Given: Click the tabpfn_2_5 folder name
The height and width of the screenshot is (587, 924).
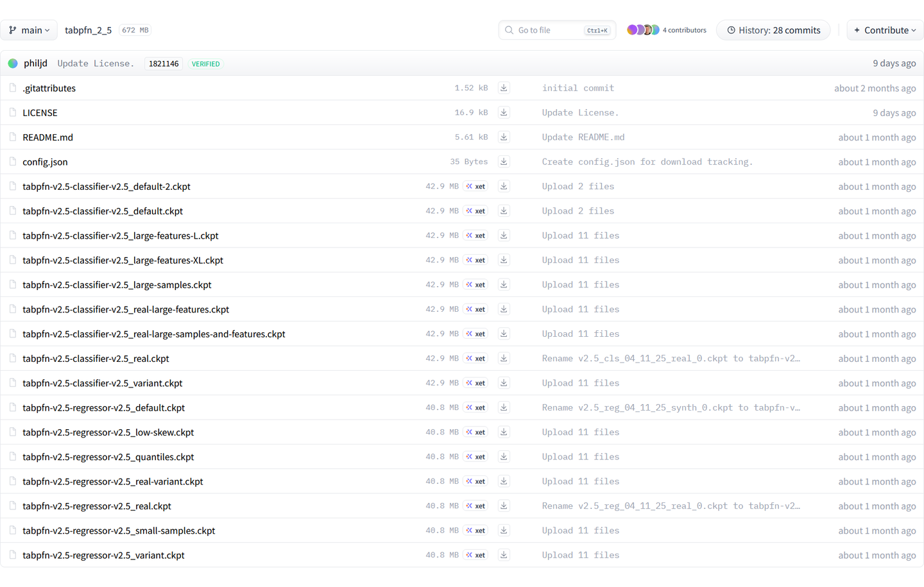Looking at the screenshot, I should click(x=88, y=30).
